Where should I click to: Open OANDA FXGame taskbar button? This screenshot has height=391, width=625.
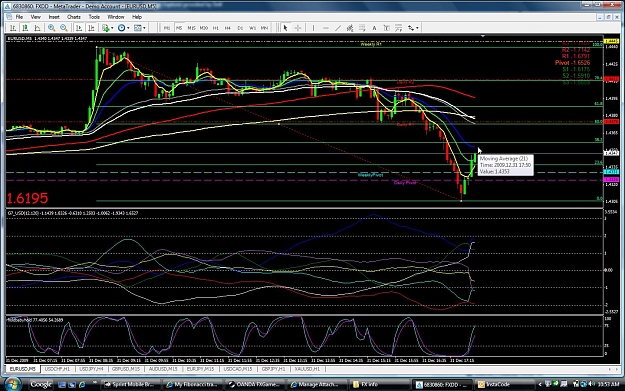255,385
